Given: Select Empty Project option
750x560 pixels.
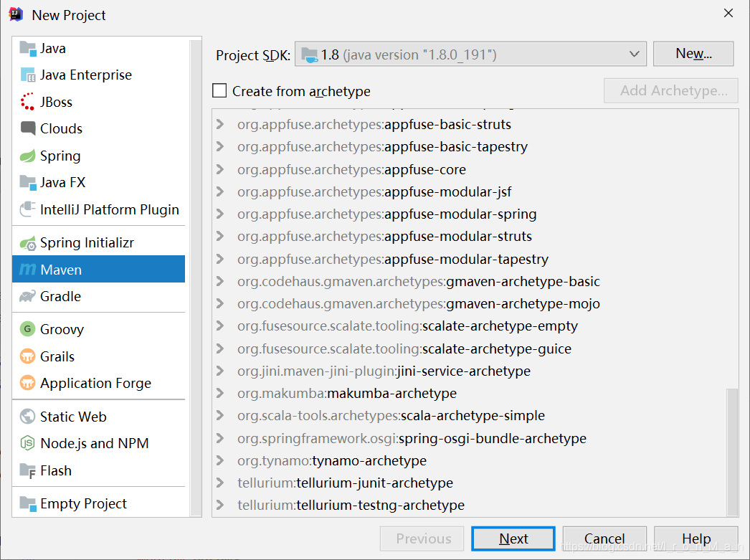Looking at the screenshot, I should pos(98,503).
